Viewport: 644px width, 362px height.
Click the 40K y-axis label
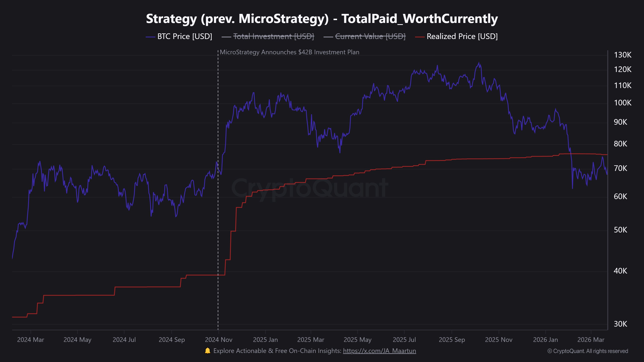coord(620,271)
